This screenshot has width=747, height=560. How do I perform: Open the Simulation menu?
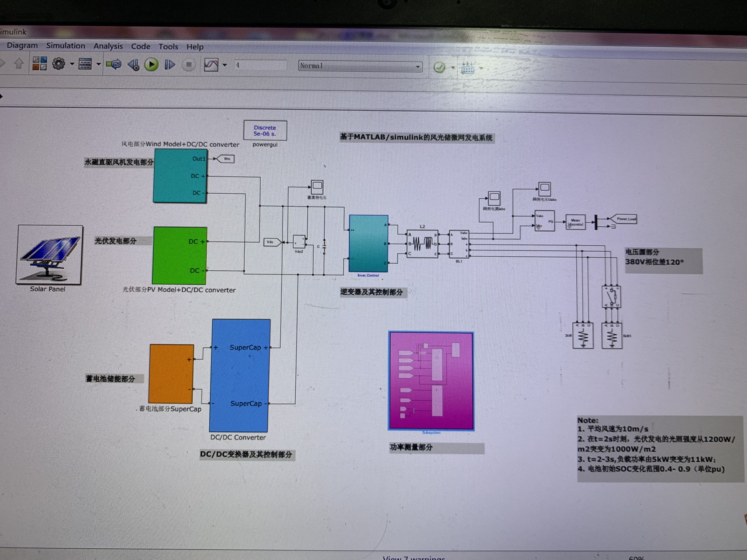(65, 45)
